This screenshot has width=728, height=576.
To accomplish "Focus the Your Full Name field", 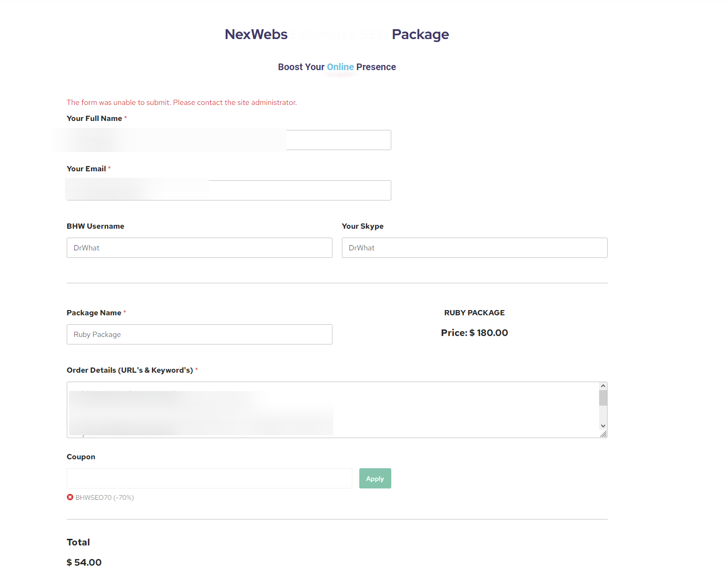I will click(x=229, y=140).
